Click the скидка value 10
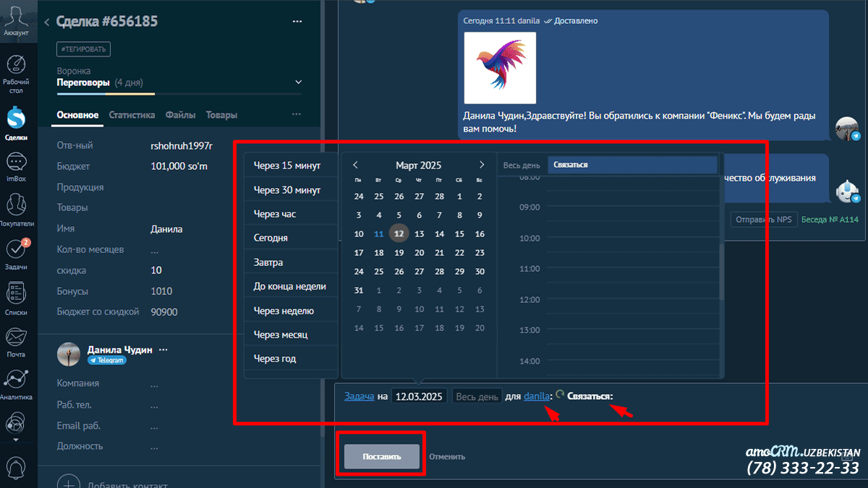Viewport: 868px width, 488px height. coord(156,270)
